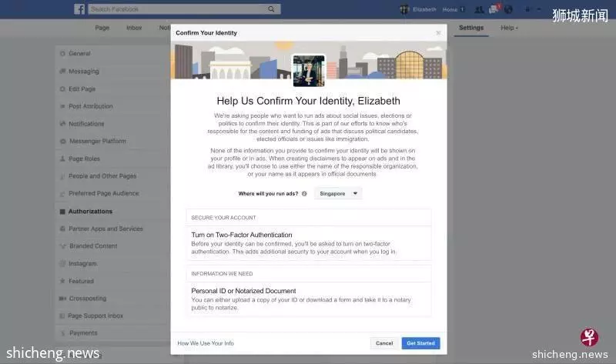The image size is (616, 364).
Task: Click the Page Roles person icon
Action: pos(62,159)
